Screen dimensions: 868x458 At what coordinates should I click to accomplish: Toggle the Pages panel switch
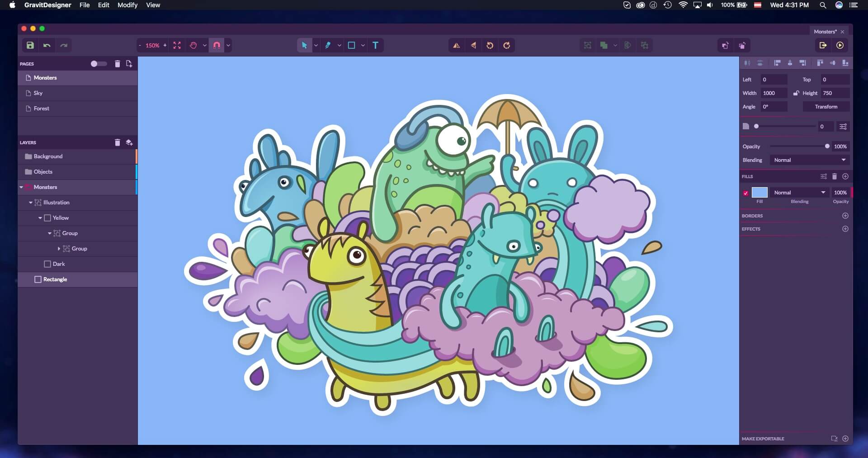(x=99, y=64)
